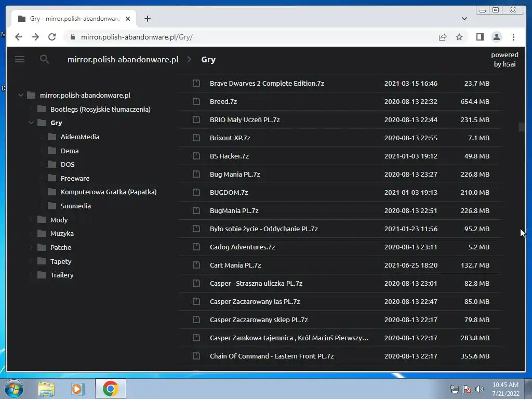Go forward with browser forward arrow
Screen dimensions: 532x399
[35, 37]
